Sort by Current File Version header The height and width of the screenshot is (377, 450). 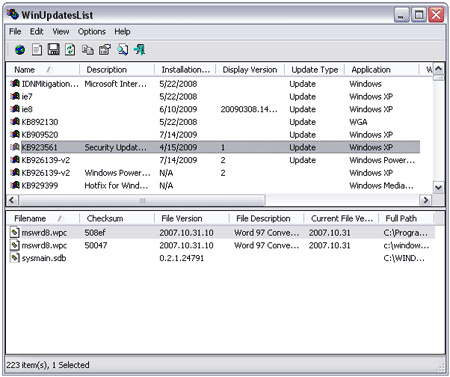point(341,219)
